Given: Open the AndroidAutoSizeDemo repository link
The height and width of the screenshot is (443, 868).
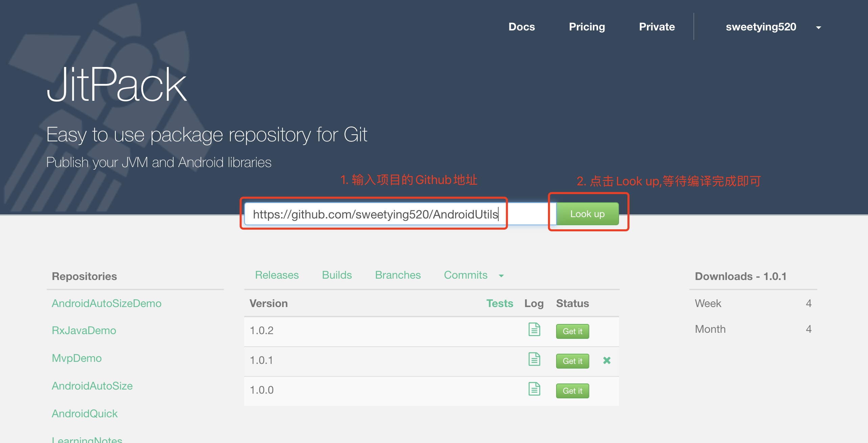Looking at the screenshot, I should (x=107, y=303).
